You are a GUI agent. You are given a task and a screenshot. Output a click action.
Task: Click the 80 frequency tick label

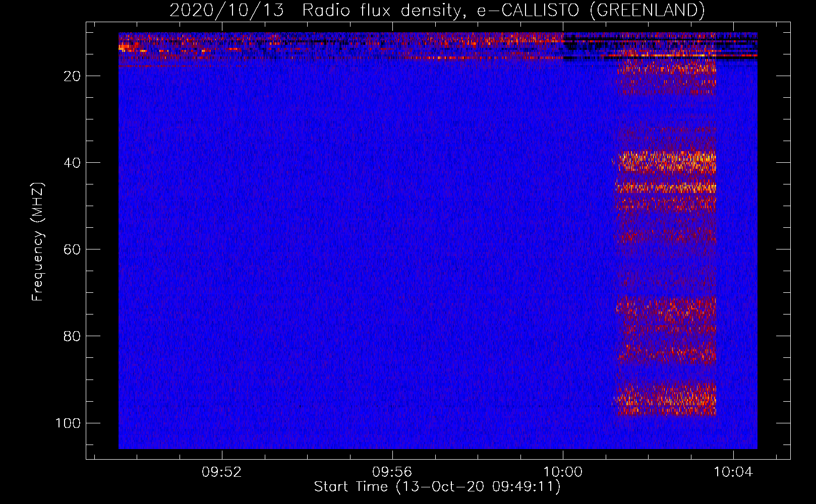(x=72, y=336)
